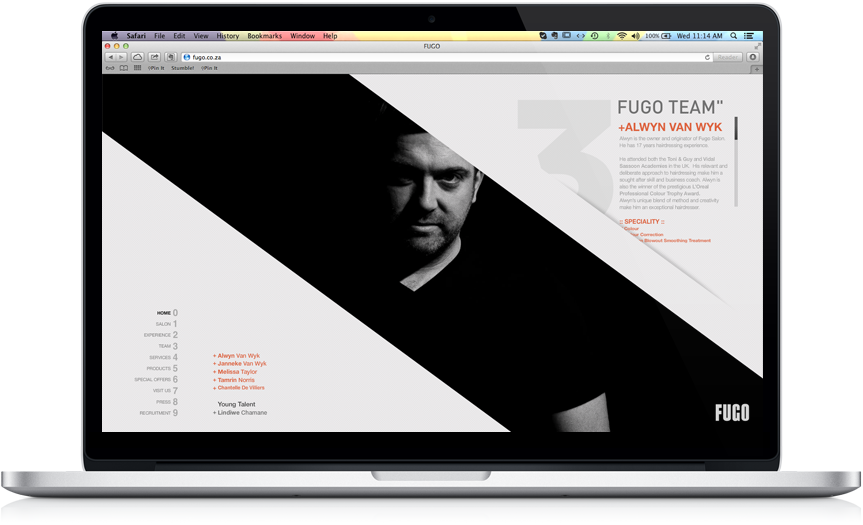The image size is (863, 525).
Task: Click the Wi-Fi status icon
Action: point(622,36)
